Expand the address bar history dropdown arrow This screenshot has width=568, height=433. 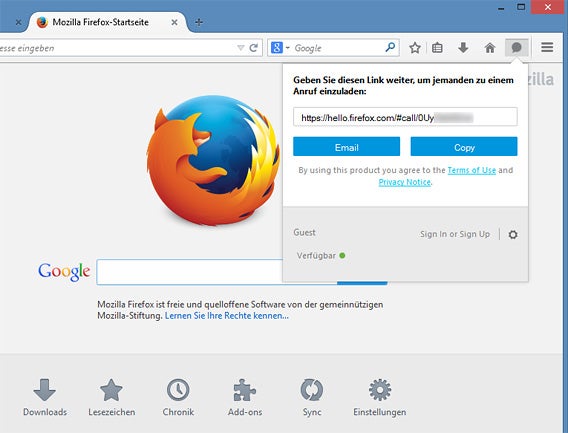(x=240, y=48)
